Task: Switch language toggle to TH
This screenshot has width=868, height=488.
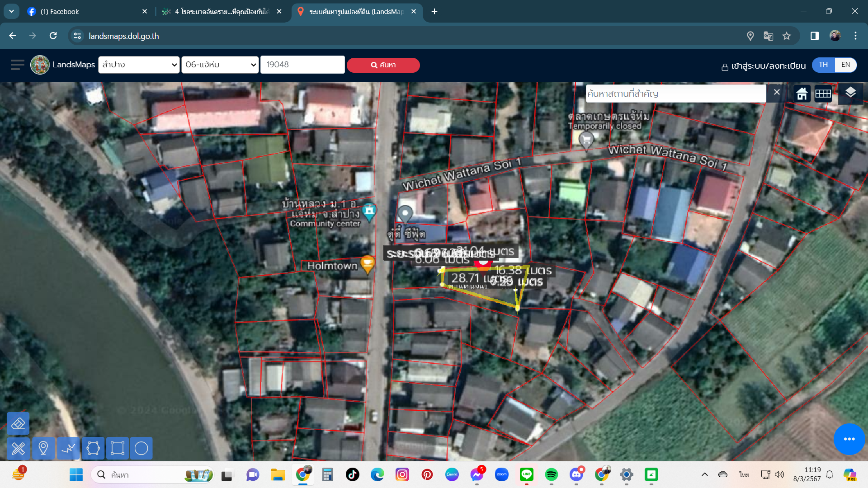Action: pyautogui.click(x=823, y=65)
